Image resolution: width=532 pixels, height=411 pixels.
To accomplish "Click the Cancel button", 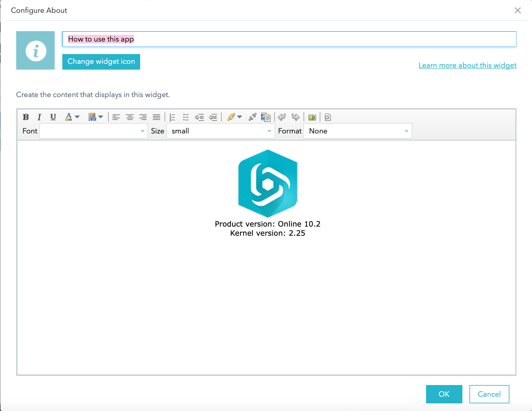I will (x=489, y=394).
